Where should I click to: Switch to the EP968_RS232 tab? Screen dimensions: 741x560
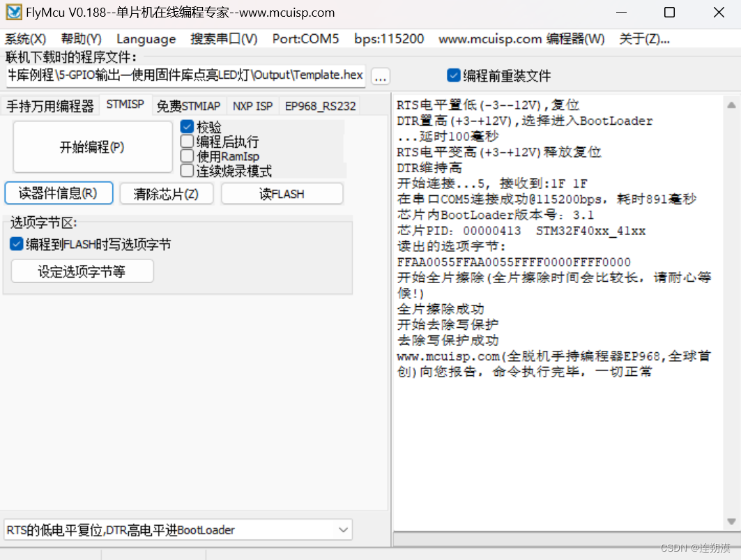pyautogui.click(x=319, y=105)
